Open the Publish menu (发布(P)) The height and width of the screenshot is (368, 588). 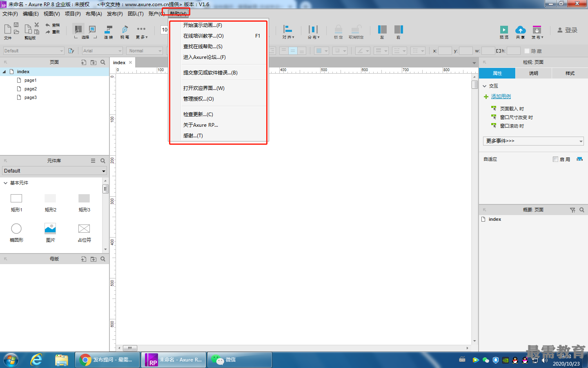(x=115, y=13)
